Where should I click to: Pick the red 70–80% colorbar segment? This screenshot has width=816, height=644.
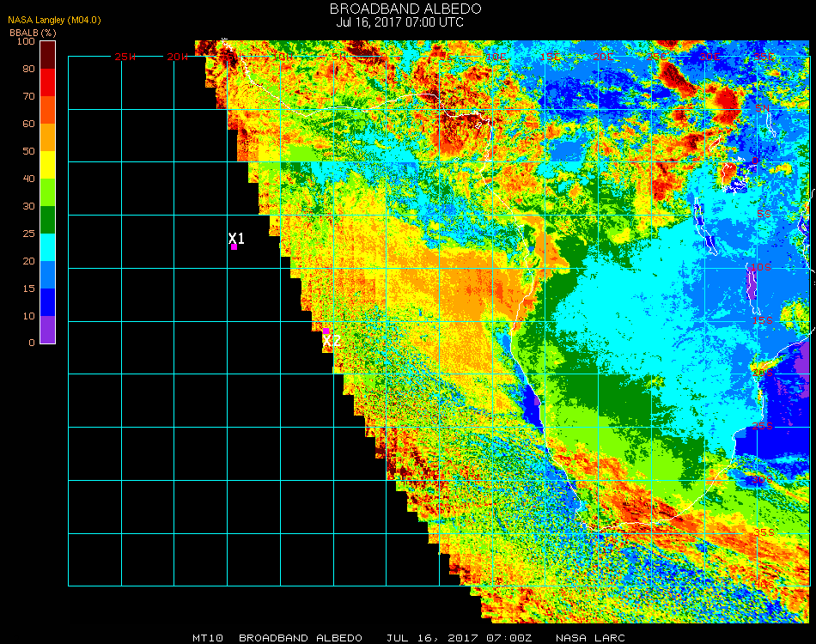coord(48,82)
